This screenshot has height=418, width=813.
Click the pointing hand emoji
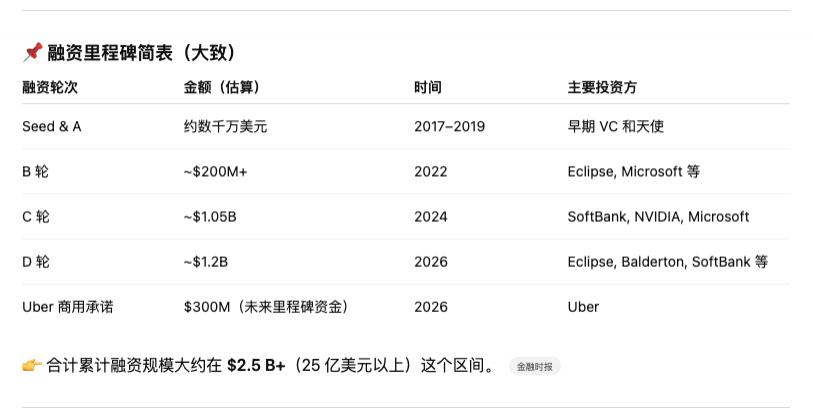[x=32, y=365]
